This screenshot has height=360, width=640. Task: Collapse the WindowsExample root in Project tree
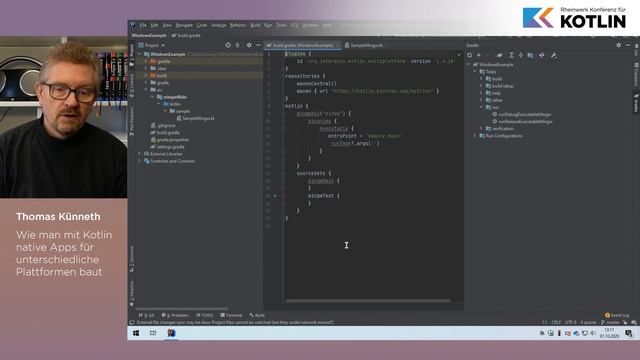pos(140,54)
